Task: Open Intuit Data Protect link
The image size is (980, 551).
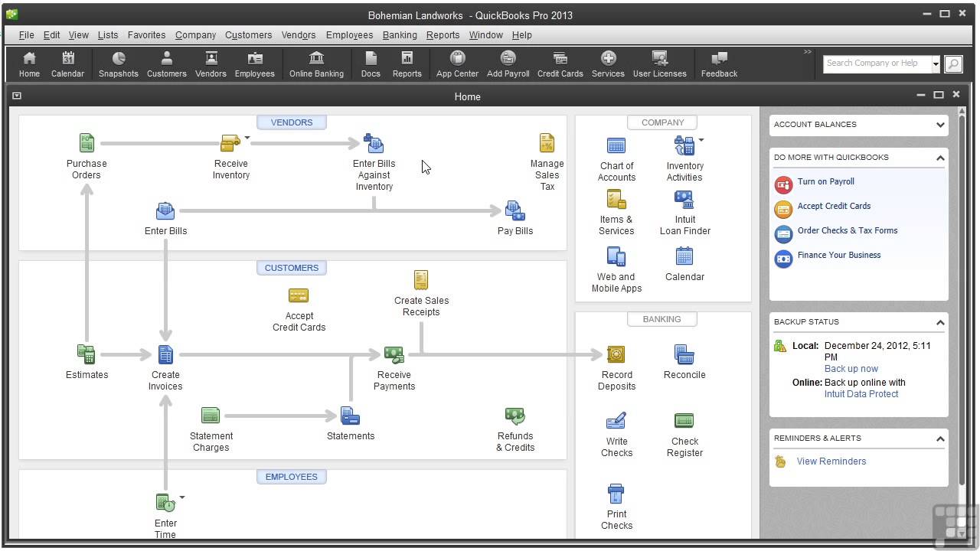Action: tap(861, 394)
